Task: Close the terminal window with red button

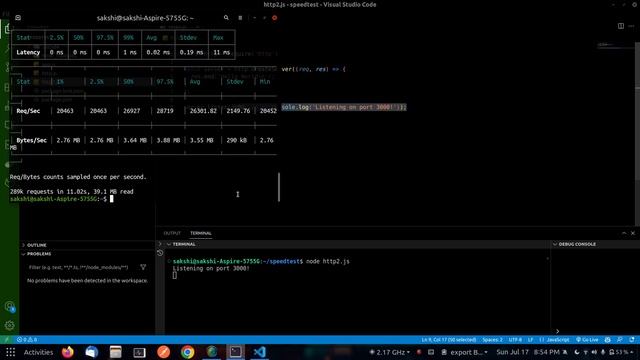Action: click(x=274, y=18)
